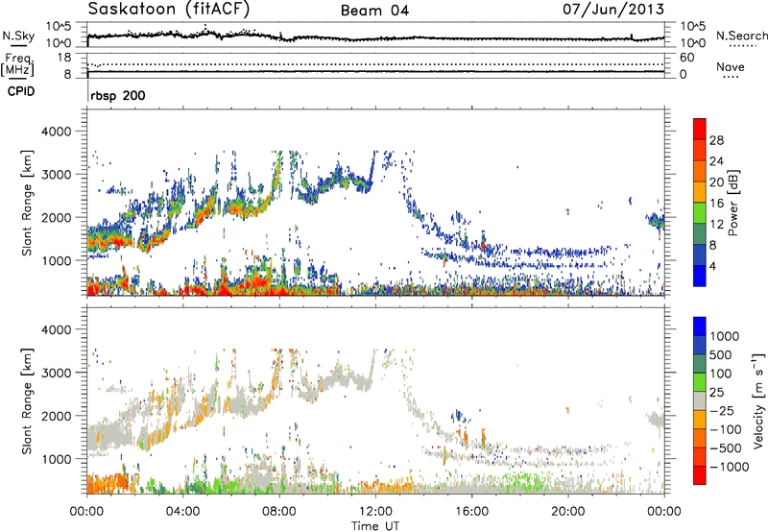768x532 pixels.
Task: Click the 'Nave' legend label
Action: coord(730,66)
